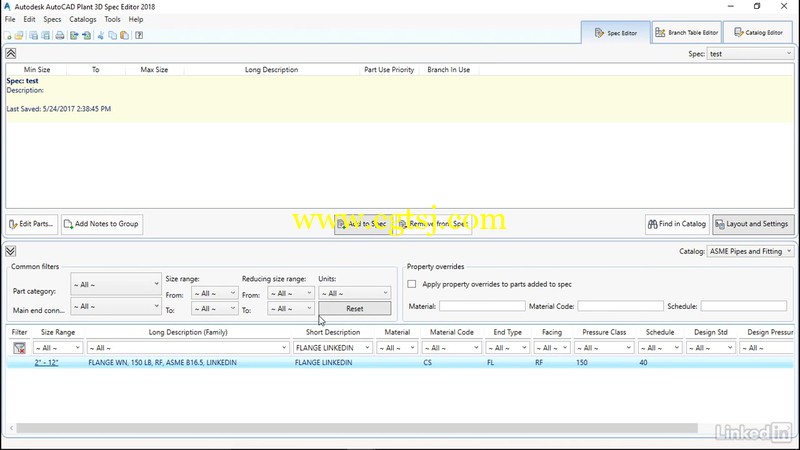
Task: Enable Apply property overrides checkbox
Action: (x=412, y=284)
